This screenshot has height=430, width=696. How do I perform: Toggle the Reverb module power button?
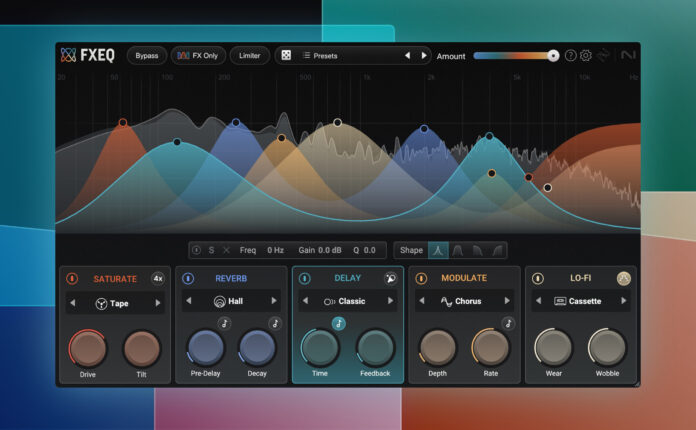(x=188, y=278)
